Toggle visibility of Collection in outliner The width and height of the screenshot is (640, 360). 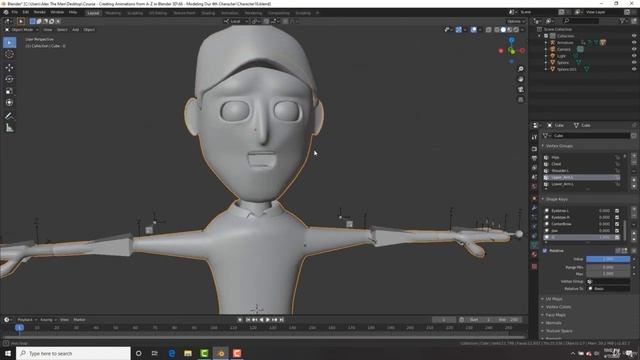pyautogui.click(x=634, y=36)
